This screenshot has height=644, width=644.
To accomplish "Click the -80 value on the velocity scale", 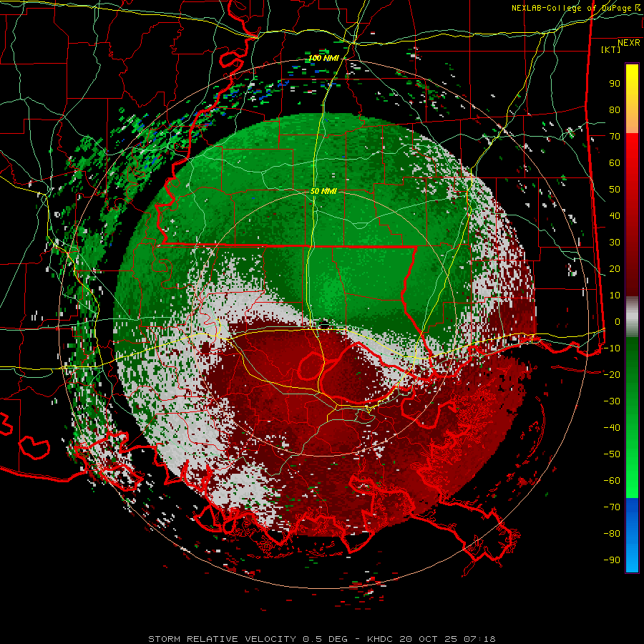I will click(612, 534).
